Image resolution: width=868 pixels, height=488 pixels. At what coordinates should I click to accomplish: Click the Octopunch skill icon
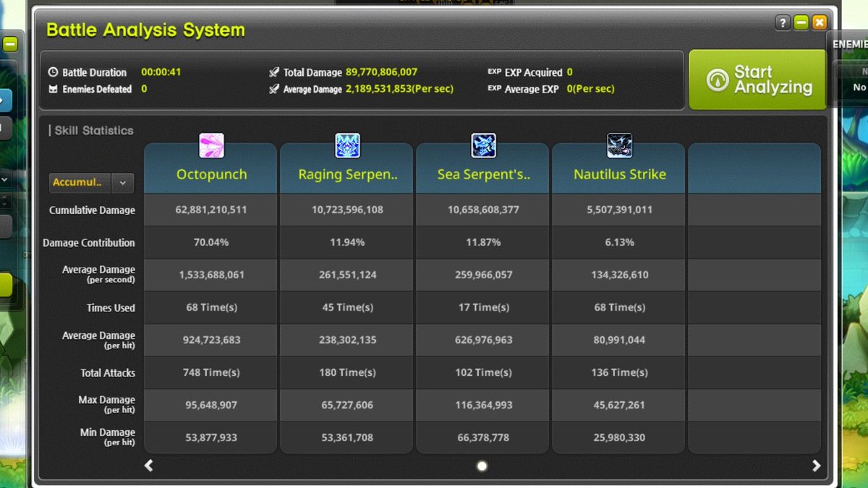coord(211,145)
